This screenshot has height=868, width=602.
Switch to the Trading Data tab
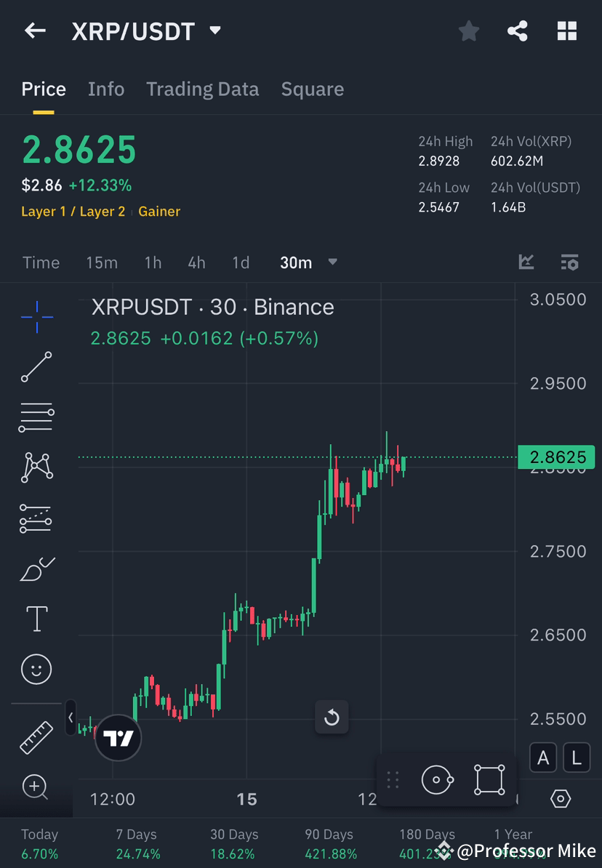[202, 89]
